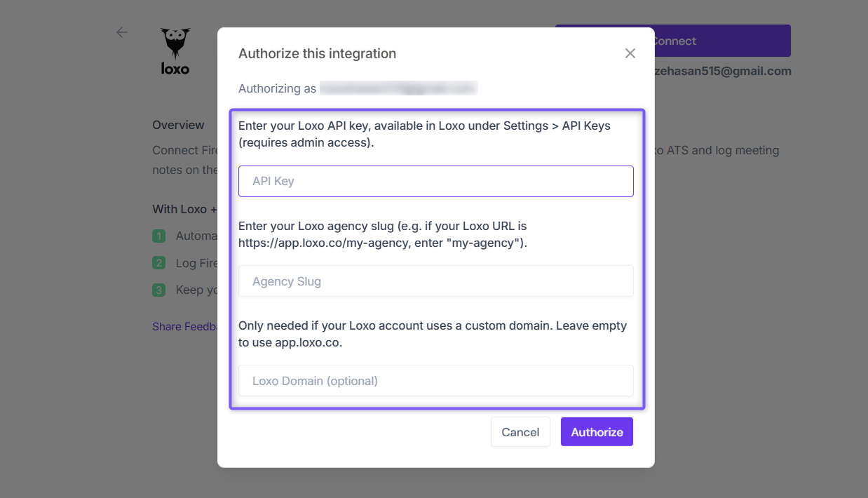Image resolution: width=868 pixels, height=498 pixels.
Task: Click the Authorize this integration title
Action: point(317,53)
